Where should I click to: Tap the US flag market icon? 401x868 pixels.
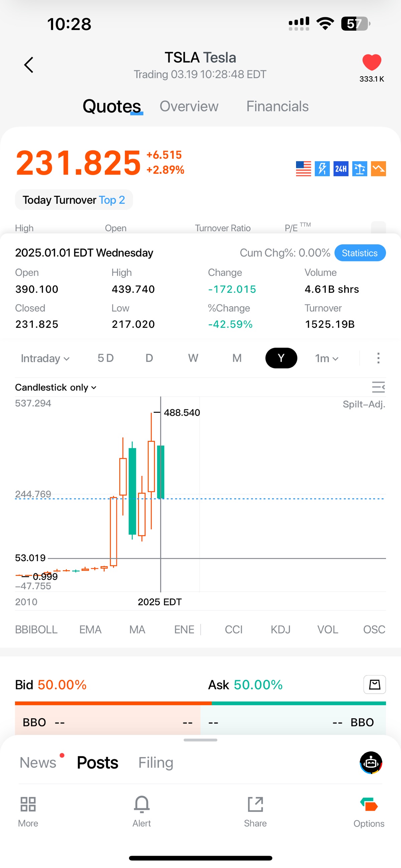[x=303, y=168]
